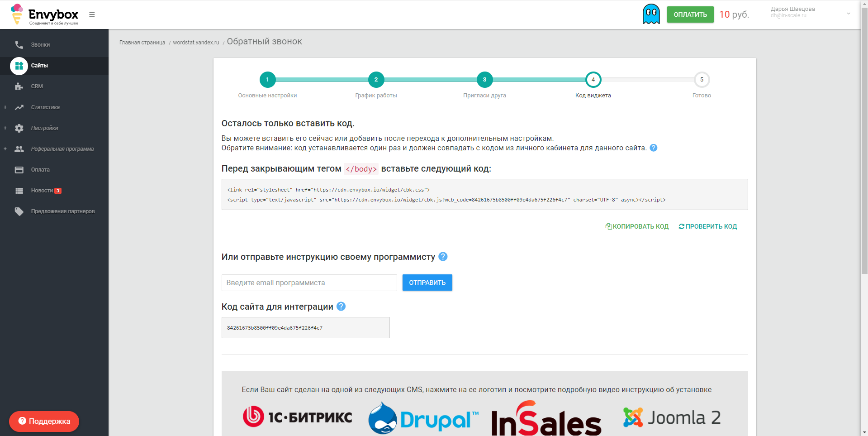Click the КОПИРОВАТЬ КОД link
This screenshot has height=436, width=868.
[637, 226]
